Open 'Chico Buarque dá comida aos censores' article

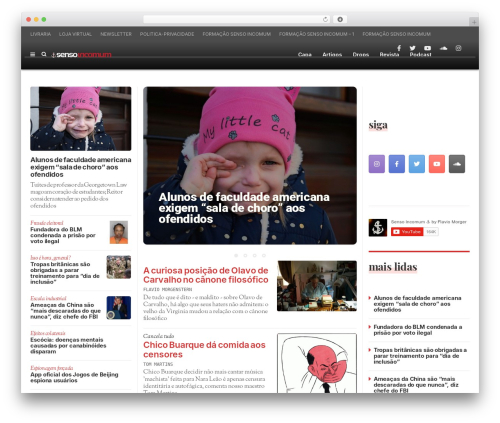(204, 349)
